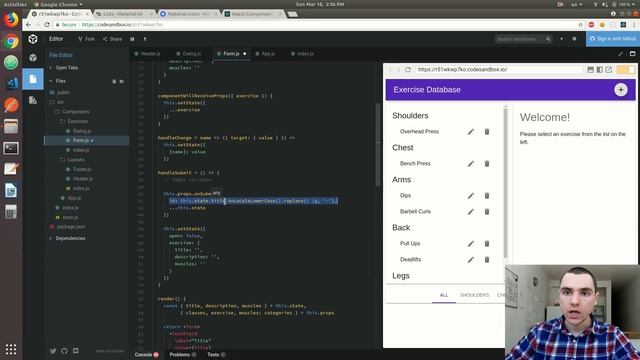Create new file icon in Files header
640x360 pixels.
point(114,81)
